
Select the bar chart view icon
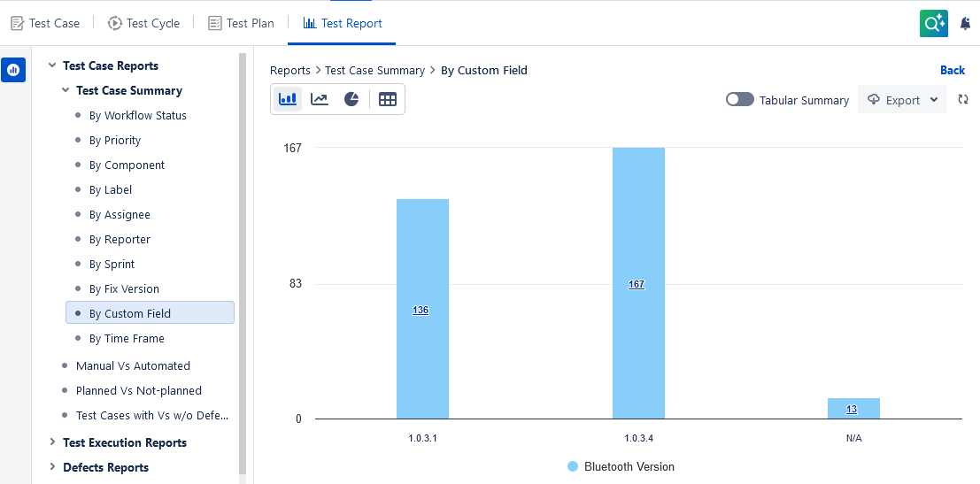(x=287, y=99)
